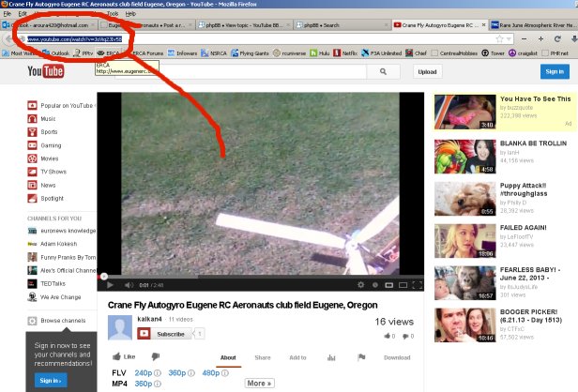Open the URL history dropdown arrow

click(x=510, y=38)
